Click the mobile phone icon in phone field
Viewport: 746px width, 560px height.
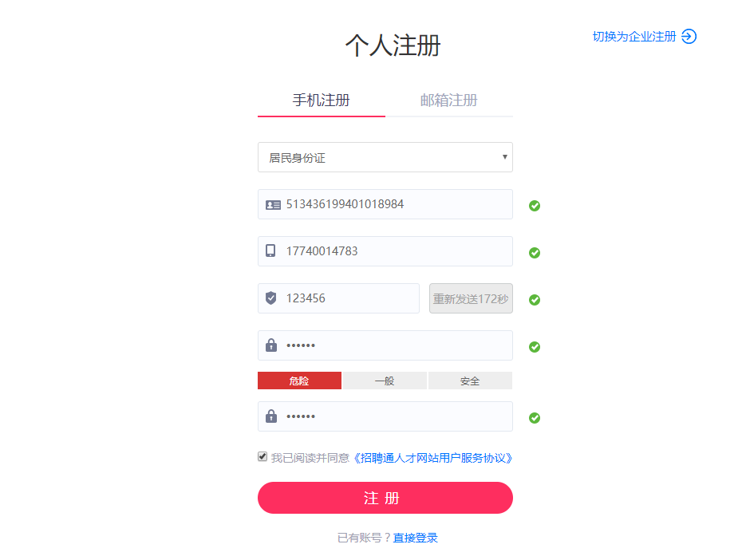point(271,251)
